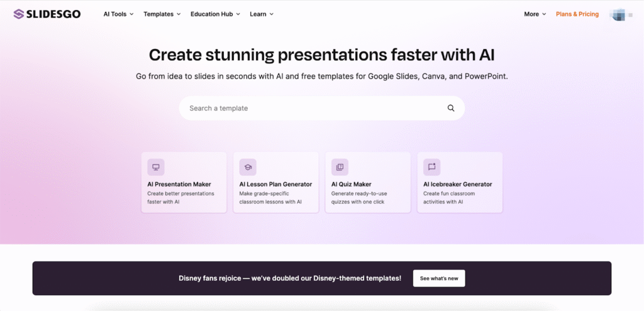Viewport: 644px width, 311px height.
Task: Expand the More menu
Action: (x=535, y=14)
